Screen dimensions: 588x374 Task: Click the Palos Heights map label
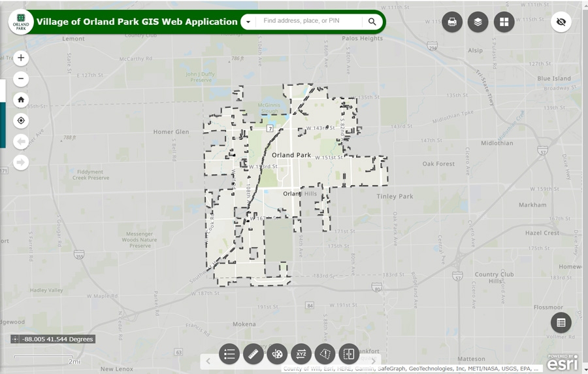click(362, 39)
